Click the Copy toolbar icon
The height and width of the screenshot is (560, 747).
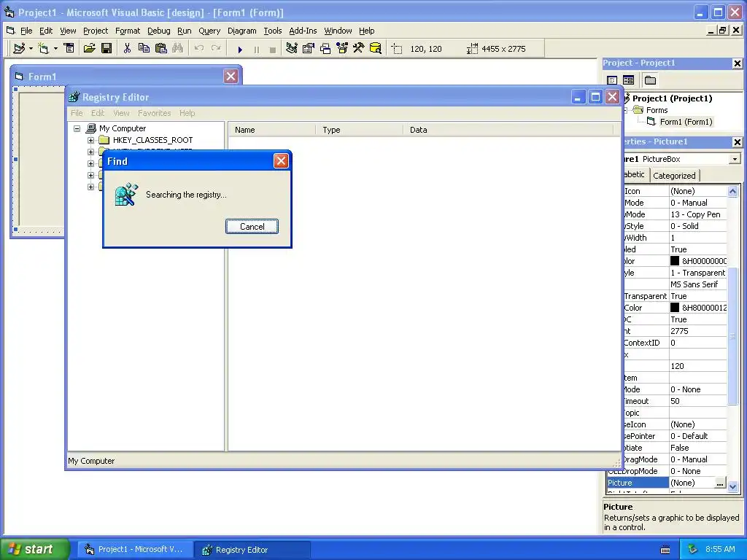(x=144, y=48)
